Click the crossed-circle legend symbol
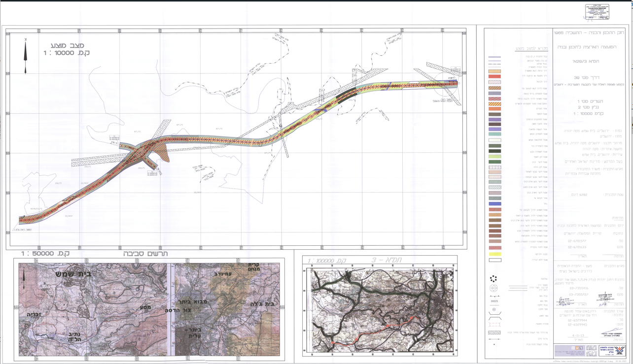This screenshot has height=364, width=633. coord(493,288)
